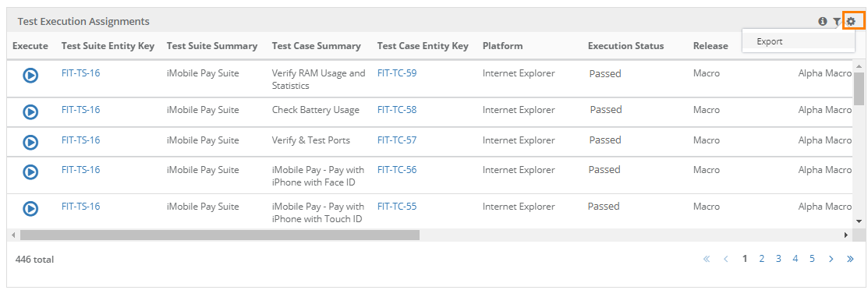Screen dimensions: 868x290
Task: Open the gear settings icon
Action: pyautogui.click(x=851, y=22)
